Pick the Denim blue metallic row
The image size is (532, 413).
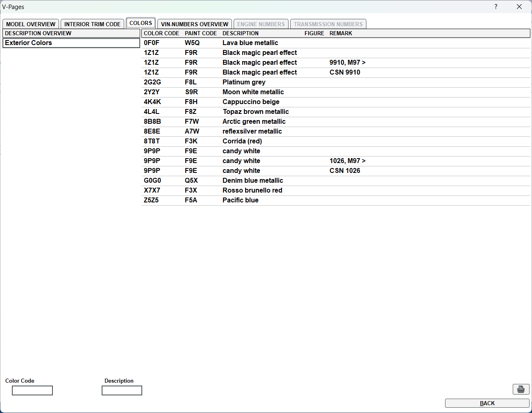[252, 181]
